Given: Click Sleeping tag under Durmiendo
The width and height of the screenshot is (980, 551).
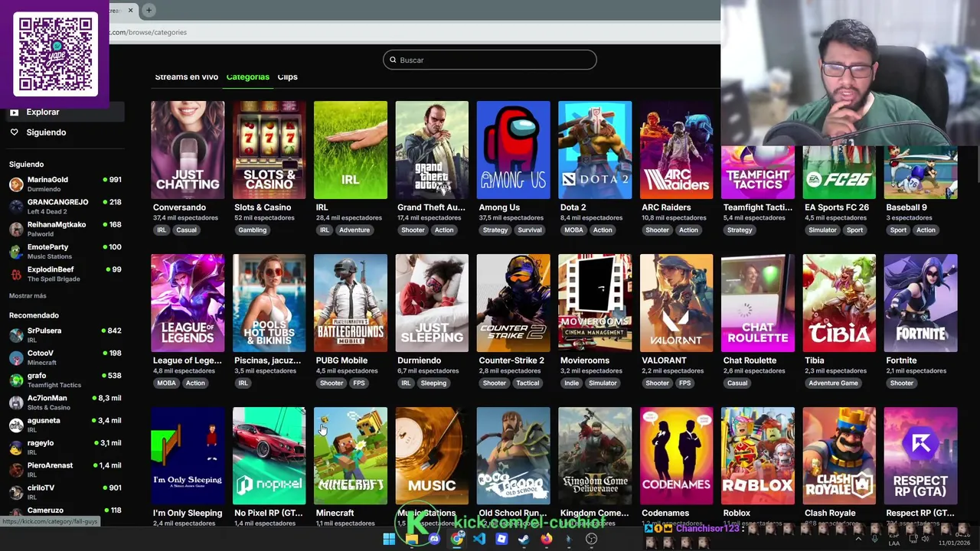Looking at the screenshot, I should (x=433, y=383).
